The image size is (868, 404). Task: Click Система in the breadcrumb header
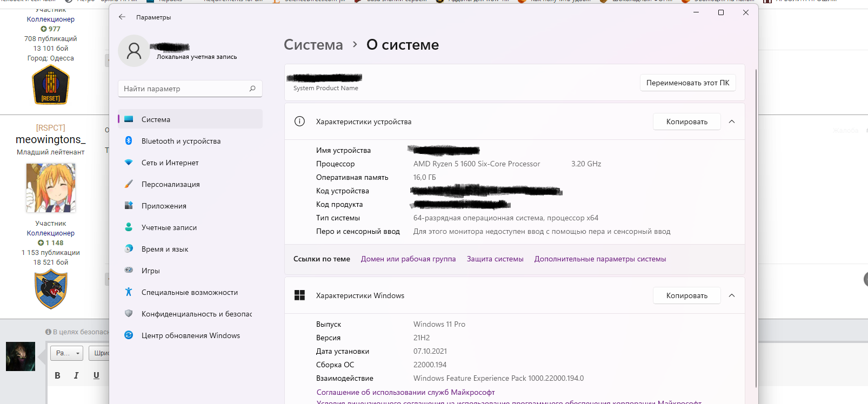[x=313, y=45]
